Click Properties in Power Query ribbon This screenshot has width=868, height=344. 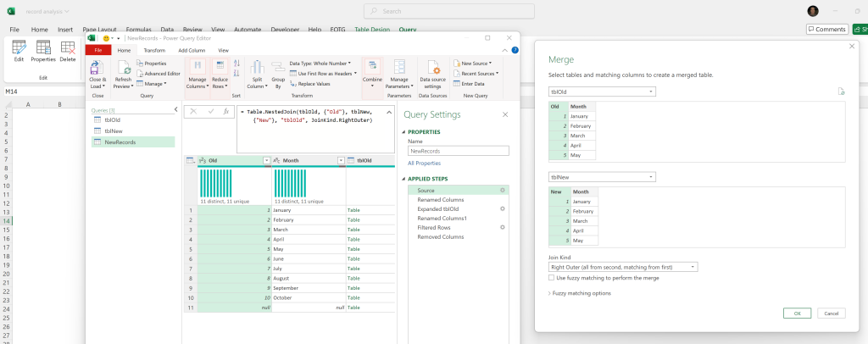[151, 63]
